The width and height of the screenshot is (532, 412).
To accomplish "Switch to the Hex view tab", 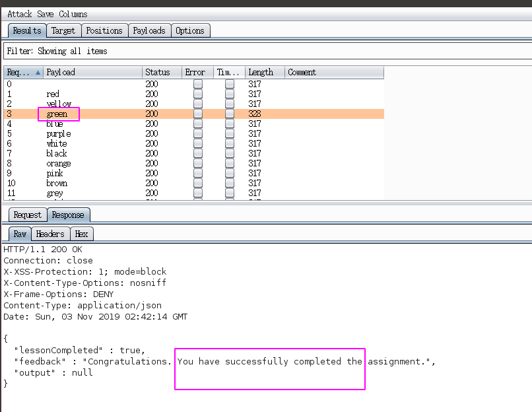I will pos(81,234).
